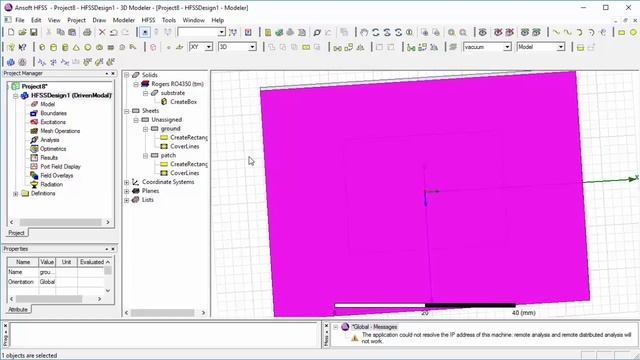Click the Zoom Out magnifier icon
The image size is (640, 360).
463,32
